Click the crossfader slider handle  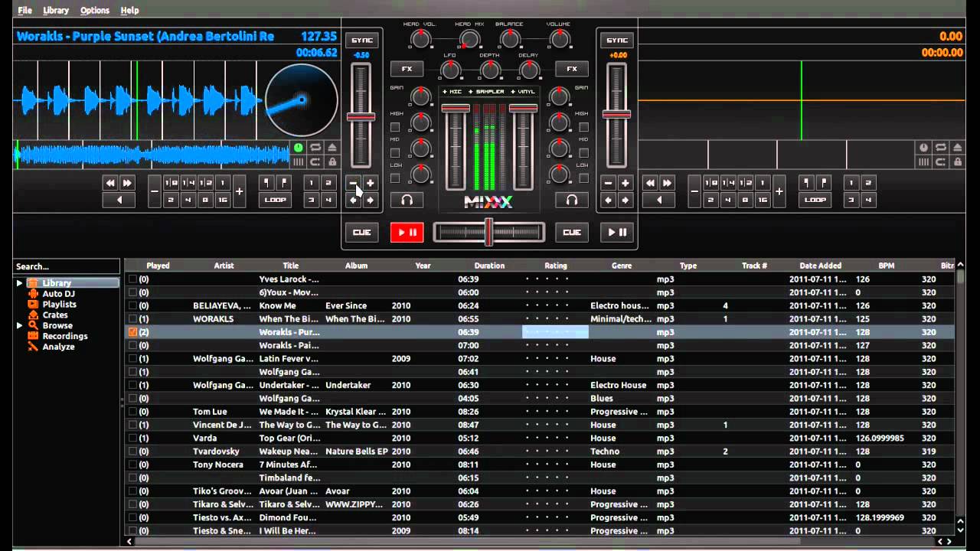click(488, 232)
